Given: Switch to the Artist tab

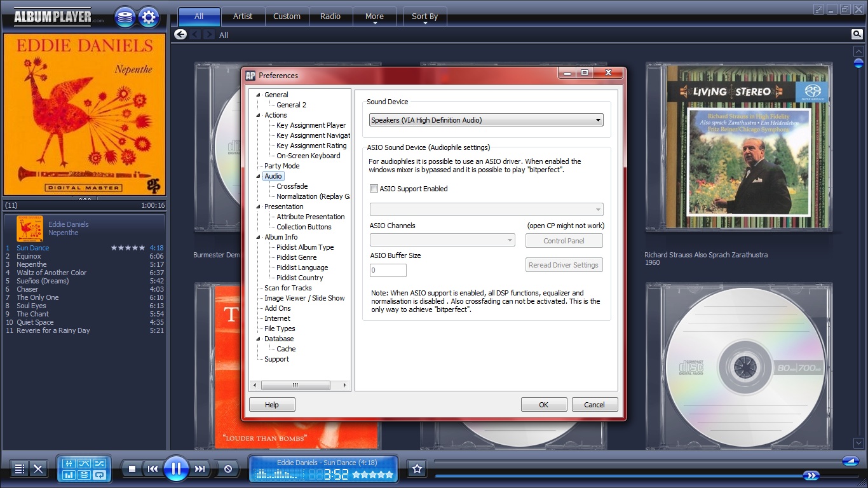Looking at the screenshot, I should [243, 17].
